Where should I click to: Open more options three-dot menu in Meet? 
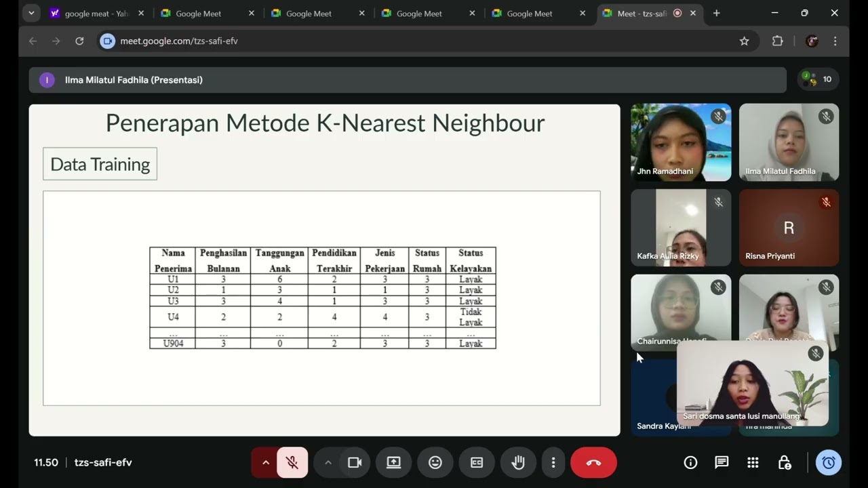pyautogui.click(x=553, y=462)
